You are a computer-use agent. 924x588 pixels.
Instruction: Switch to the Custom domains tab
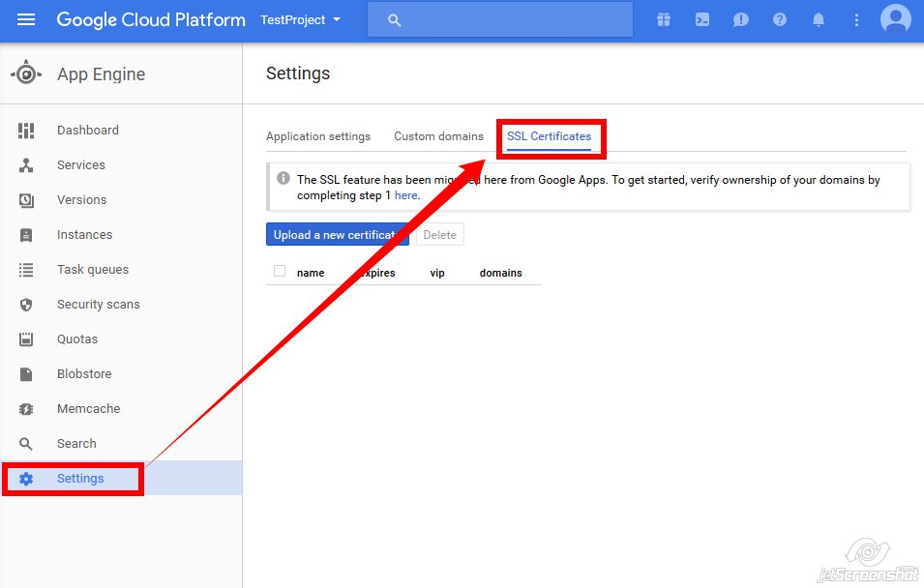pos(438,136)
